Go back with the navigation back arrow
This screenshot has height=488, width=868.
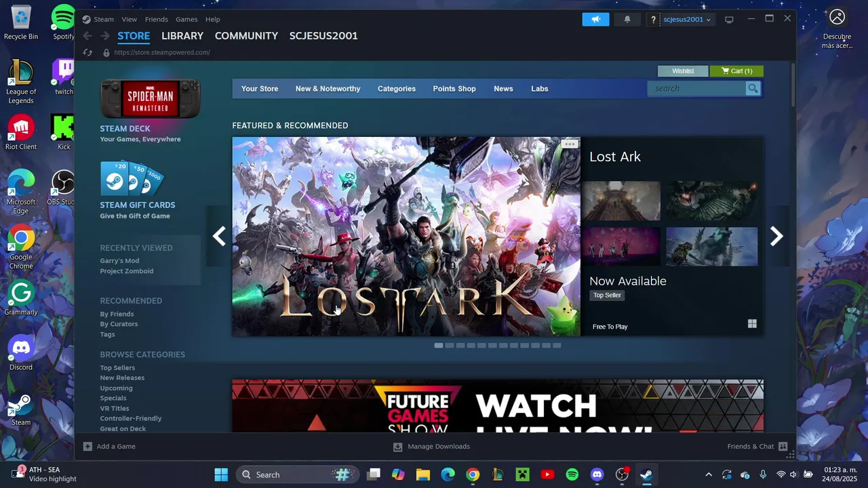[87, 36]
